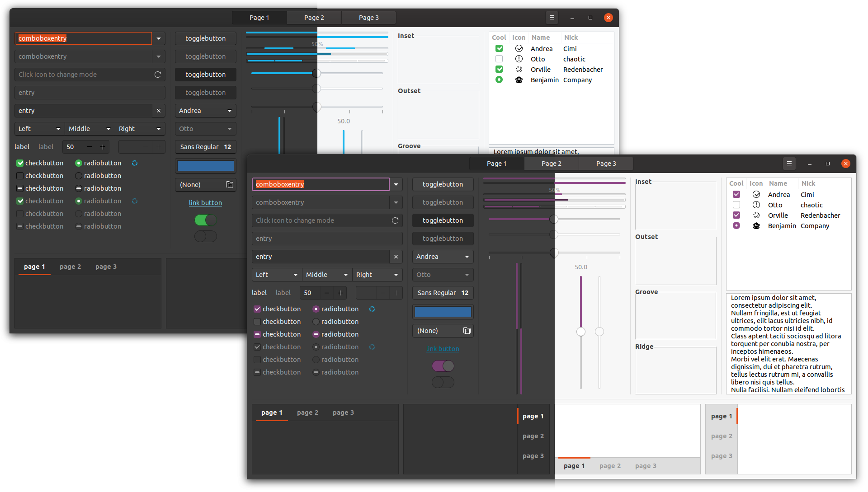Click refresh icon in 'Click icon to change mode' entry
The width and height of the screenshot is (868, 492).
(395, 220)
